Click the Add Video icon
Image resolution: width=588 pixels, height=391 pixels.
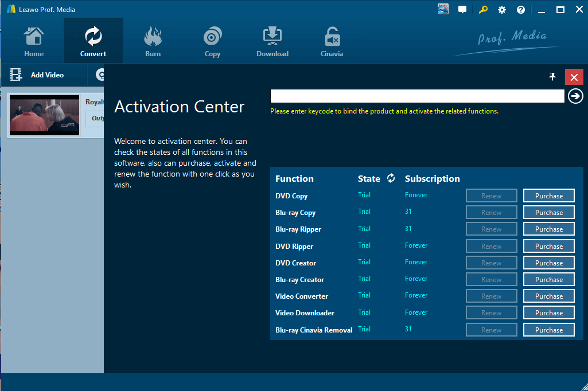15,75
